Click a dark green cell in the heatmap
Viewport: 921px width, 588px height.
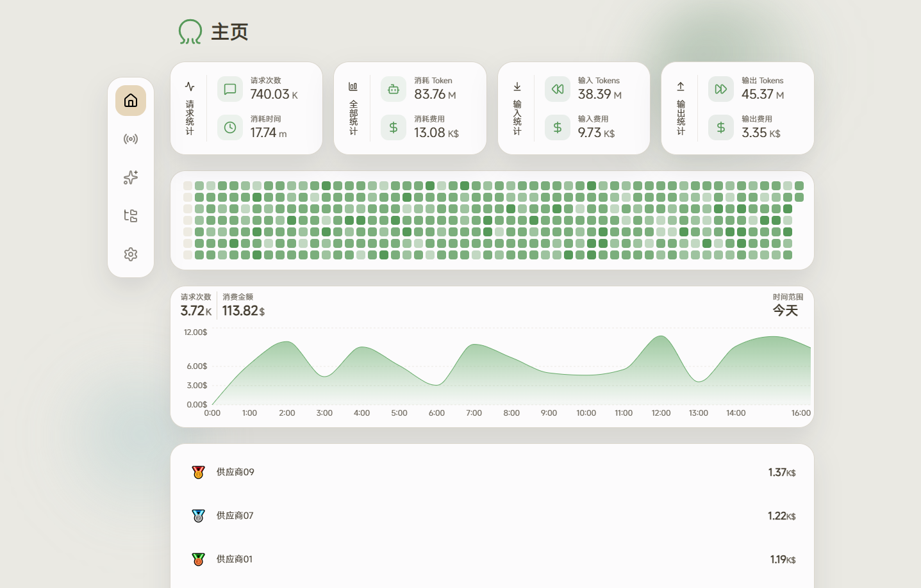click(x=326, y=185)
